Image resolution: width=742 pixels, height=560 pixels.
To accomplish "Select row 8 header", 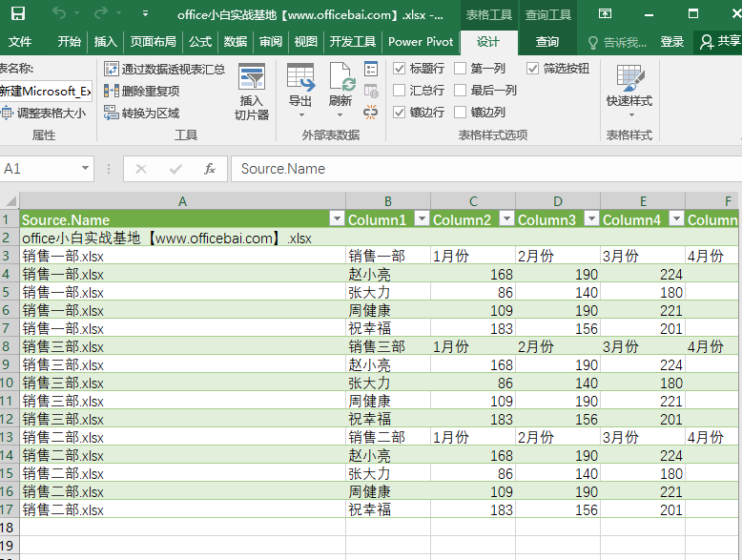I will [x=10, y=346].
